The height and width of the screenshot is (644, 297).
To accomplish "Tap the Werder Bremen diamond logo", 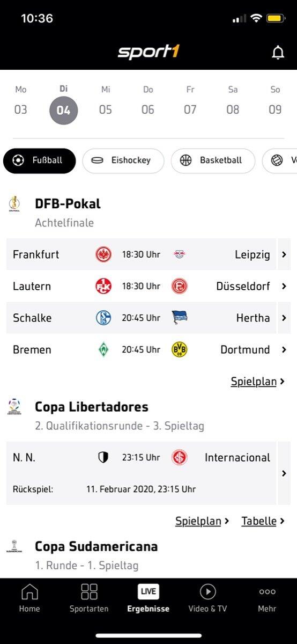I will 103,350.
